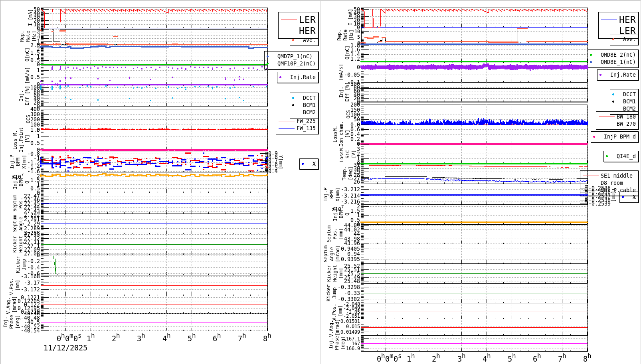Click the 0h0m0s time label in left plot
Image resolution: width=641 pixels, height=364 pixels.
coord(69,338)
